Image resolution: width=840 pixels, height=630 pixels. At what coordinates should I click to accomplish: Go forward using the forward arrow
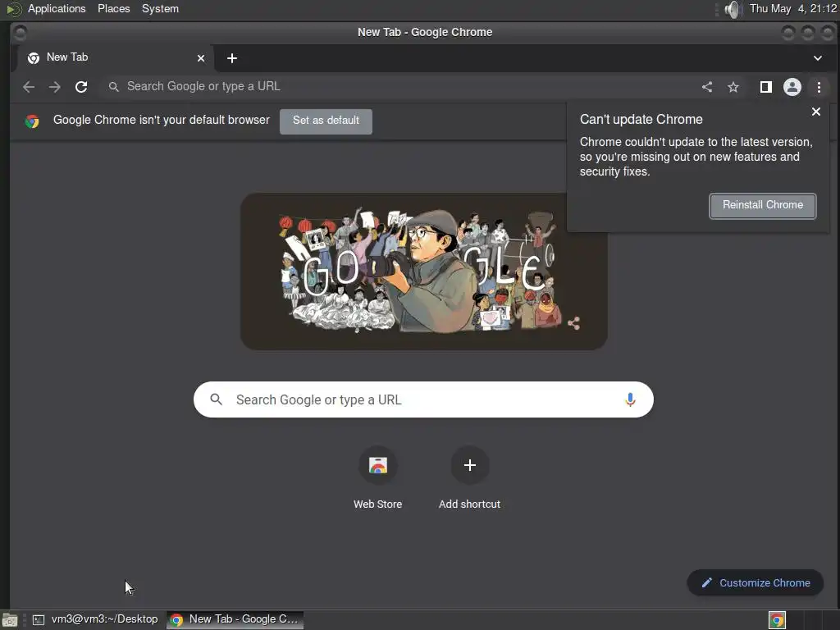[x=55, y=87]
